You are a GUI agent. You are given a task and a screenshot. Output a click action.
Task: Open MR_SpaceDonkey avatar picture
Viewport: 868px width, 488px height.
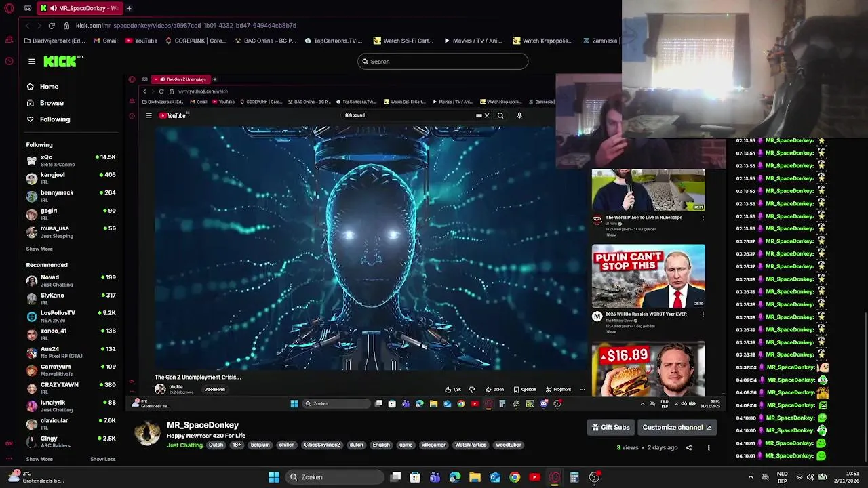[x=147, y=434]
